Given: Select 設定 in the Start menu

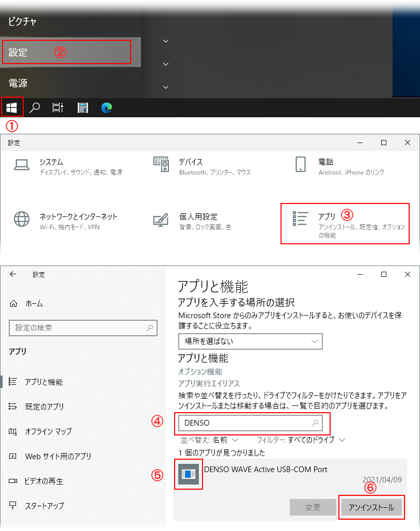Looking at the screenshot, I should (66, 52).
